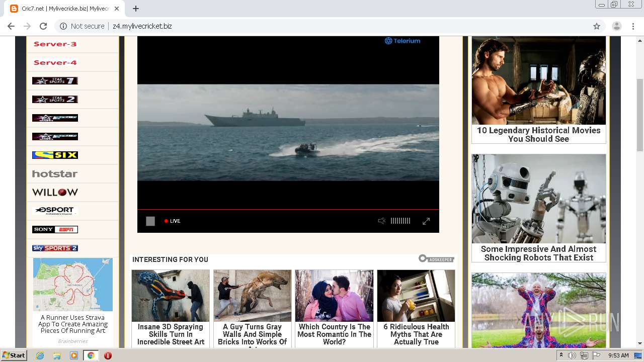
Task: Open the 6 Ridiculous Health Myths article
Action: click(416, 334)
